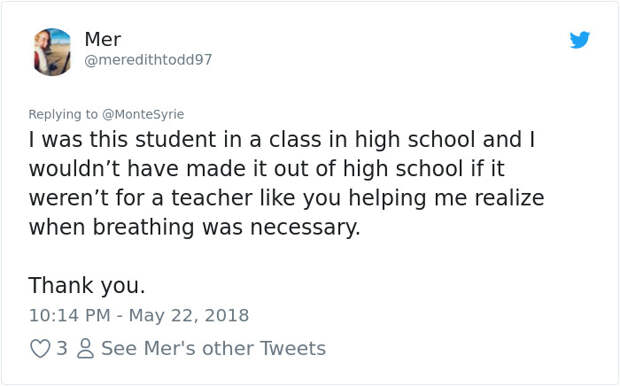Click the person silhouette icon
The image size is (620, 386).
pyautogui.click(x=85, y=348)
